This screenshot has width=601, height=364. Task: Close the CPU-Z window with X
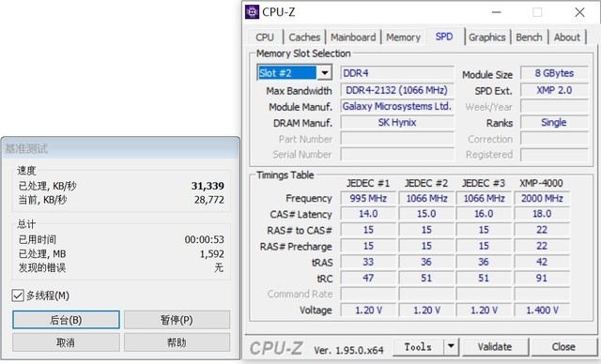pyautogui.click(x=579, y=12)
